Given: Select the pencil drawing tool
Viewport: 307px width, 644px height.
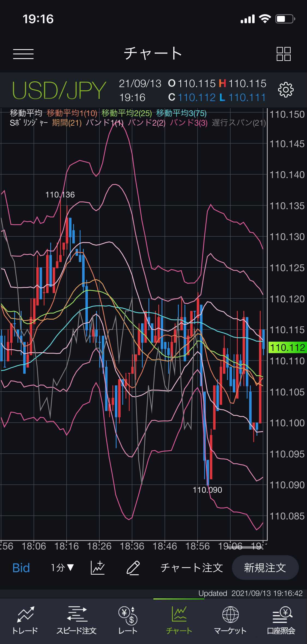Looking at the screenshot, I should click(133, 568).
